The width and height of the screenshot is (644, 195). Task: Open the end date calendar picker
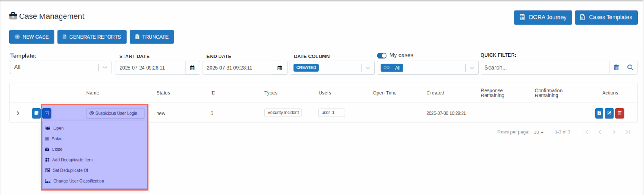pos(280,68)
